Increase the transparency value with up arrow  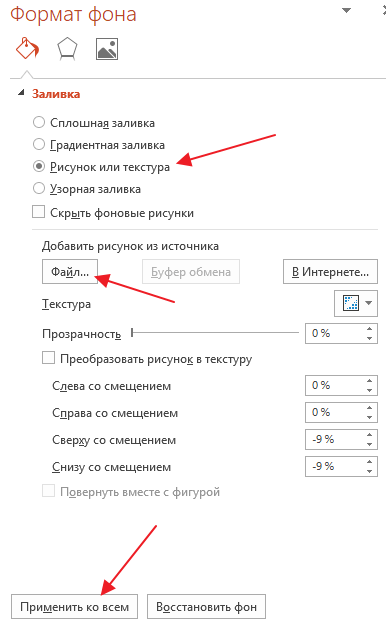[x=370, y=329]
